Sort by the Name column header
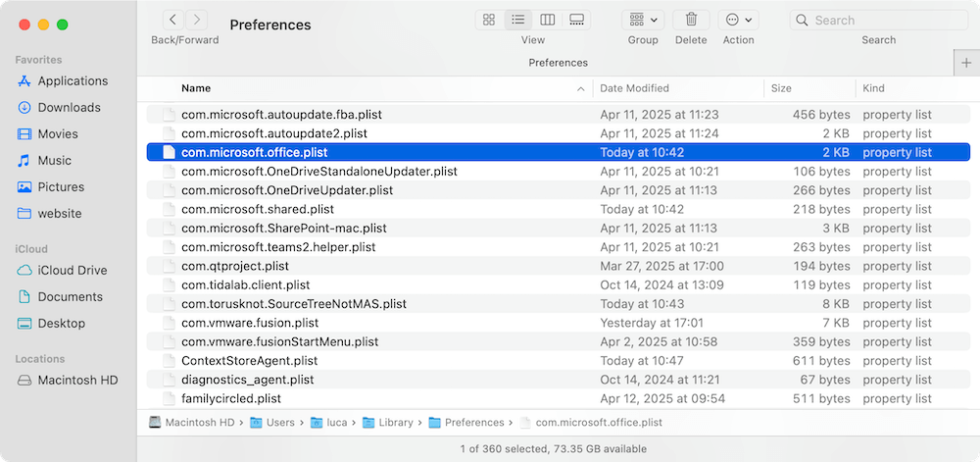The image size is (980, 462). 196,88
